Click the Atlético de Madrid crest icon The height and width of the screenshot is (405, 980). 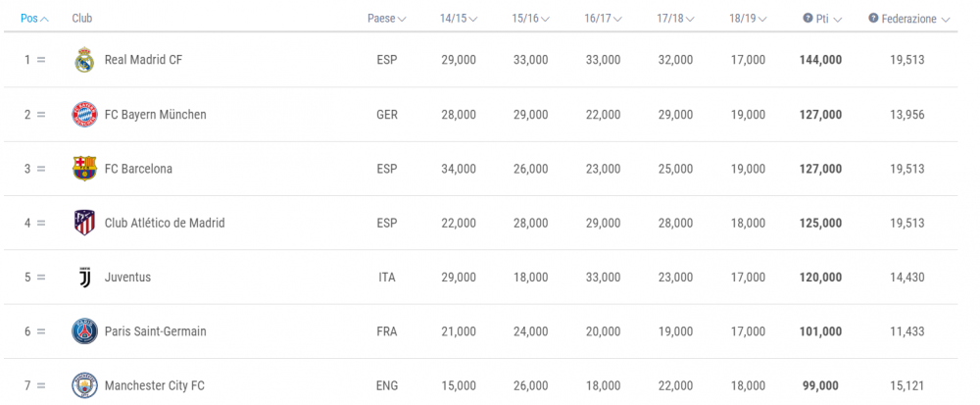(x=84, y=224)
